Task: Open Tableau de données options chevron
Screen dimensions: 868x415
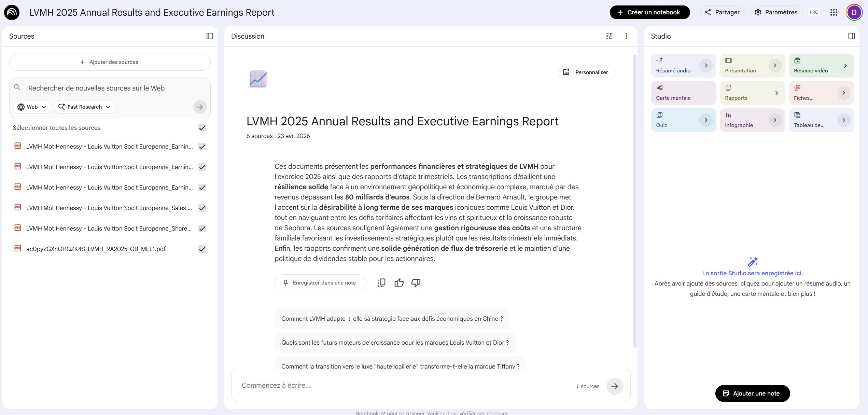Action: [x=843, y=120]
